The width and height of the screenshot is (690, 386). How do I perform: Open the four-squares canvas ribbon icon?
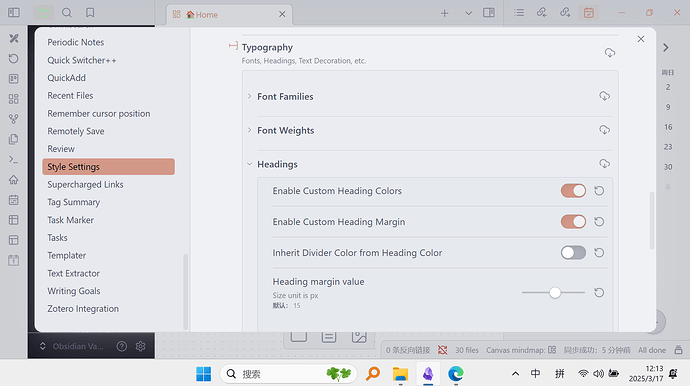[14, 99]
